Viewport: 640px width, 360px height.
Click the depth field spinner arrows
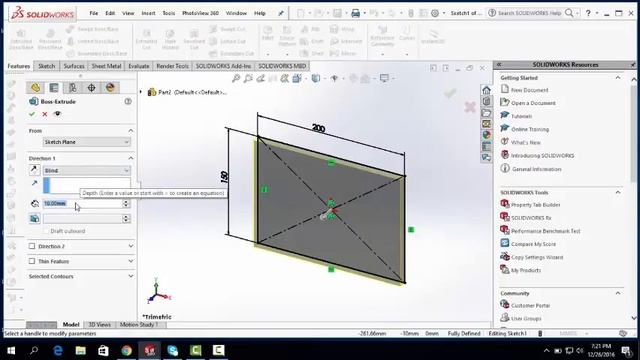coord(126,203)
